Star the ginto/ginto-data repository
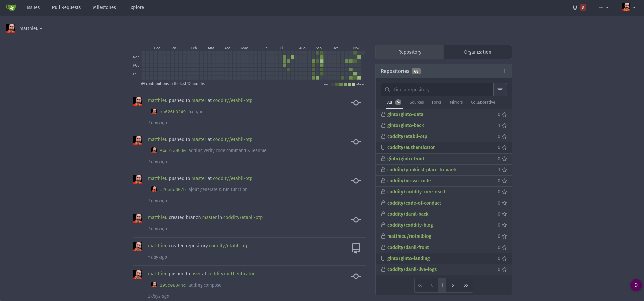Screen dimensions: 644x301 point(504,115)
